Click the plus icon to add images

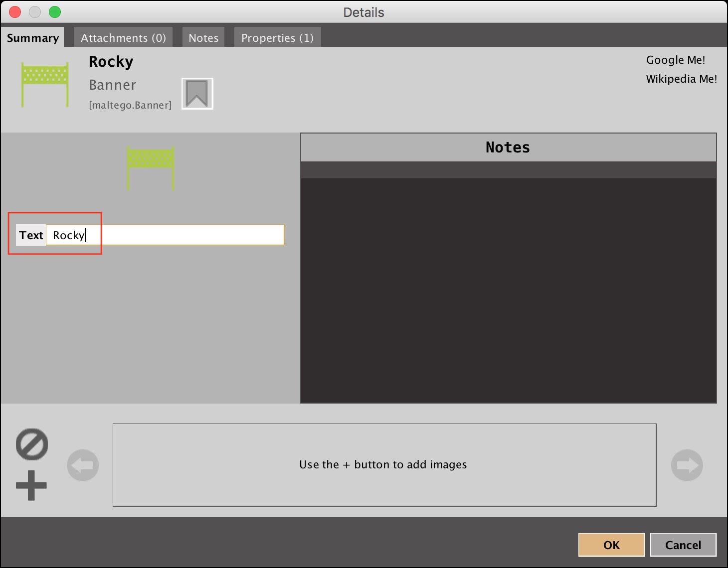[x=31, y=485]
